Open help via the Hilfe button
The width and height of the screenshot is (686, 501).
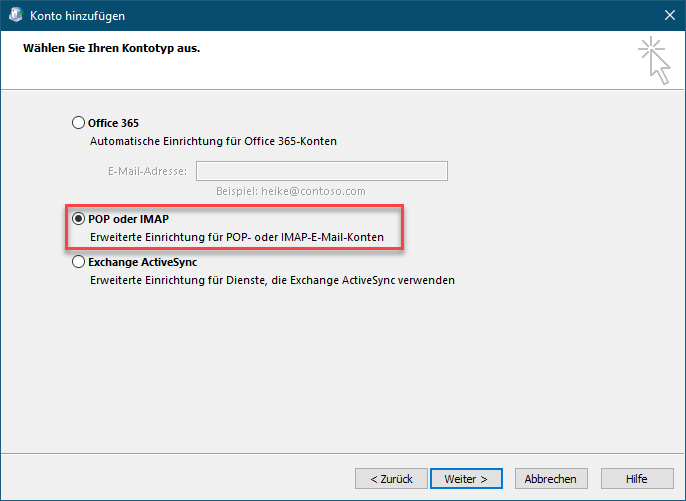tap(637, 479)
